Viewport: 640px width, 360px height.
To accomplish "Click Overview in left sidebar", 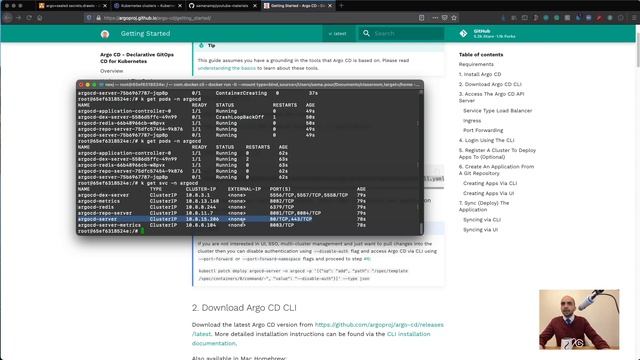I will pos(111,71).
